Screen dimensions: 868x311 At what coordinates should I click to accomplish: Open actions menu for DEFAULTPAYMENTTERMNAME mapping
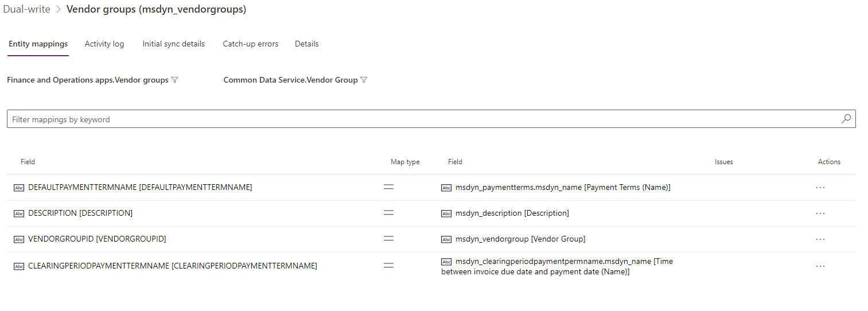[820, 187]
